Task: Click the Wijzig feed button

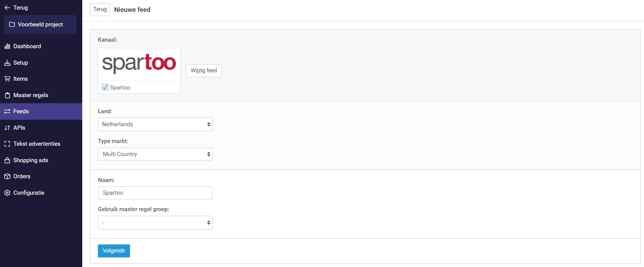Action: click(204, 71)
